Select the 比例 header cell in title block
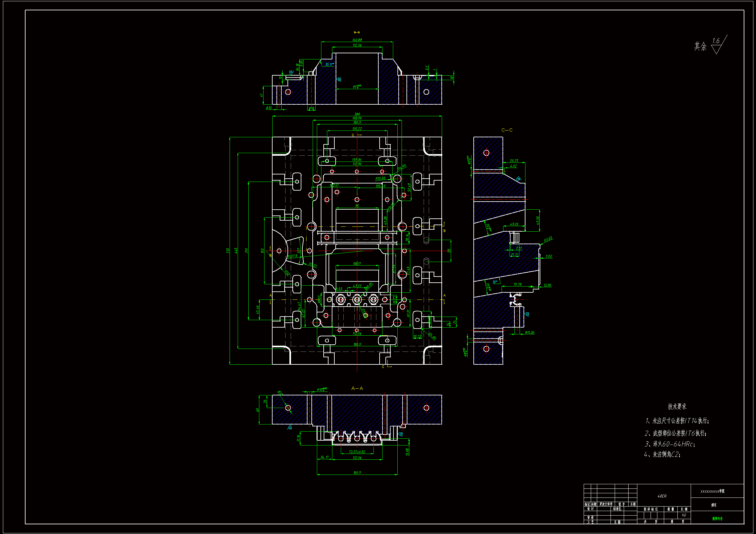Image resolution: width=756 pixels, height=534 pixels. [684, 509]
